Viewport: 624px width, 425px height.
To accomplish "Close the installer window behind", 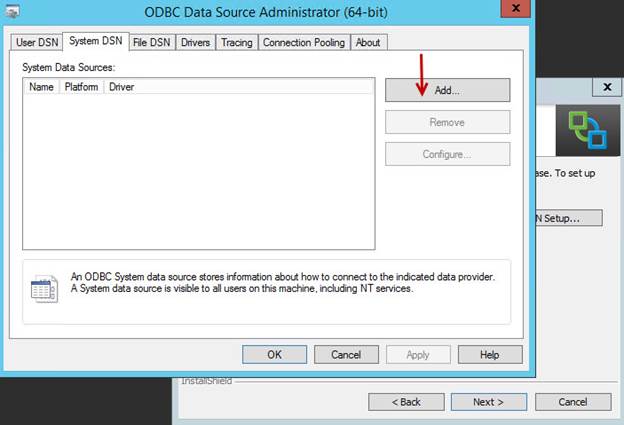I will [607, 87].
